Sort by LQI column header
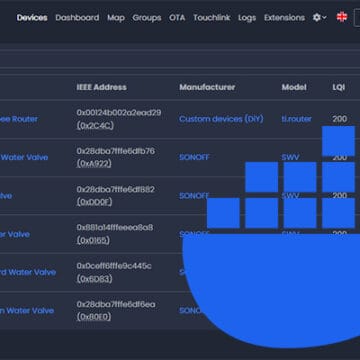This screenshot has width=360, height=360. pyautogui.click(x=339, y=87)
